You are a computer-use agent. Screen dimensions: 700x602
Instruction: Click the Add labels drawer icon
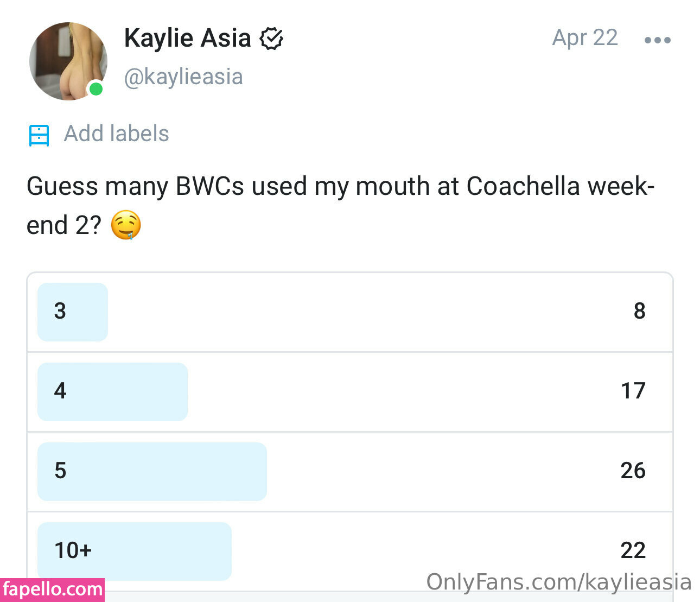tap(39, 135)
